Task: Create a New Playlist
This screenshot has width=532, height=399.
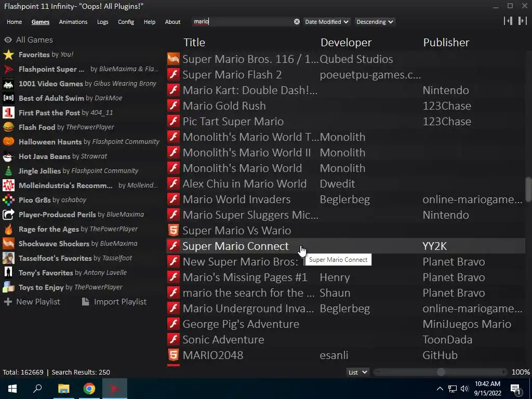Action: (32, 302)
